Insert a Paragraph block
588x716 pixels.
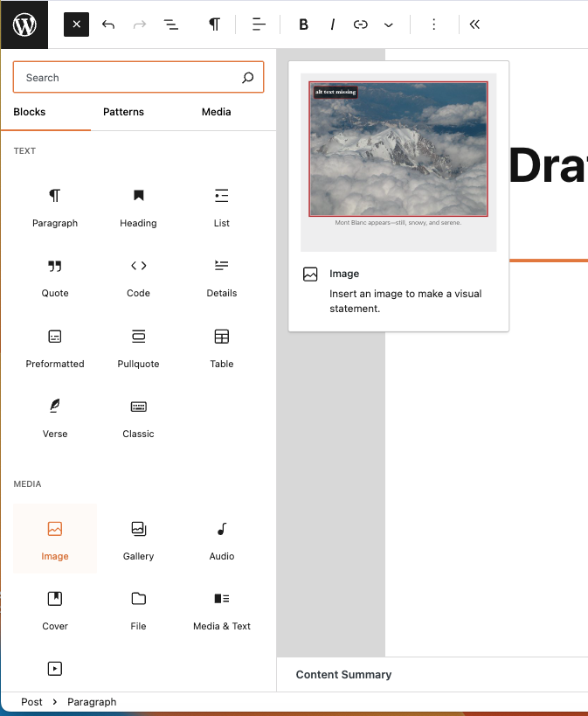(55, 206)
